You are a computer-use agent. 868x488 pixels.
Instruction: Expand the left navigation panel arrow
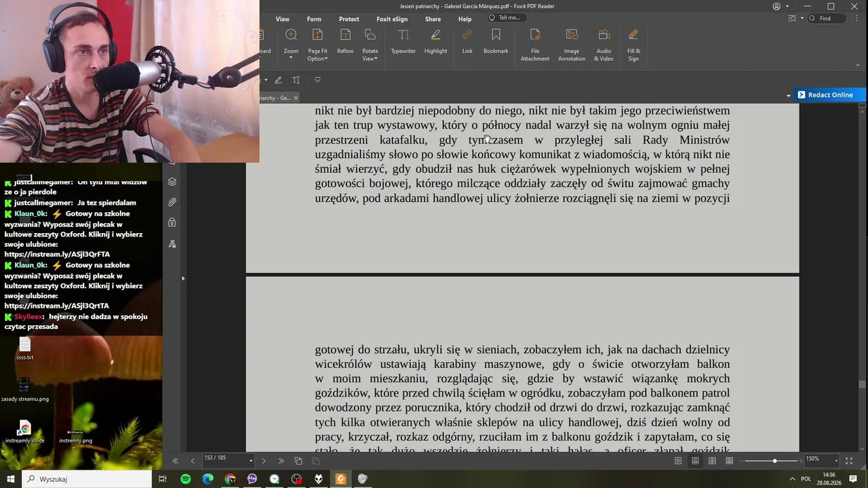click(x=182, y=278)
